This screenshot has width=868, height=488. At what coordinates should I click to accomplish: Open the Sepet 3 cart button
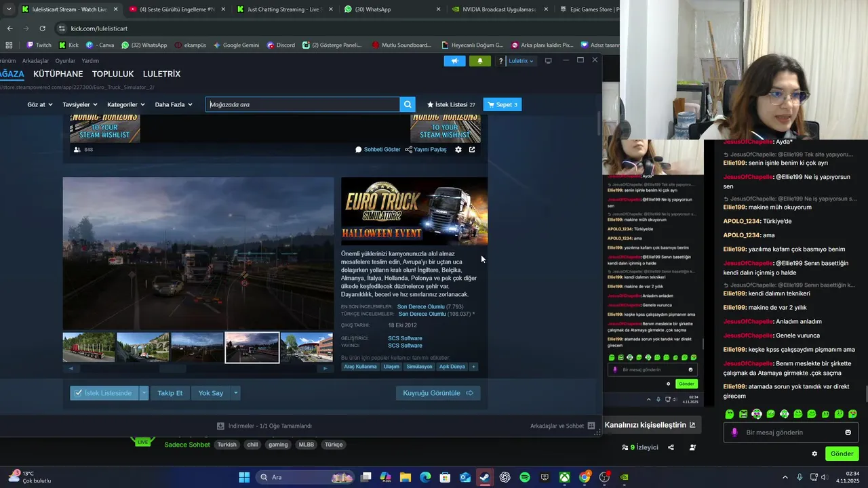tap(502, 104)
